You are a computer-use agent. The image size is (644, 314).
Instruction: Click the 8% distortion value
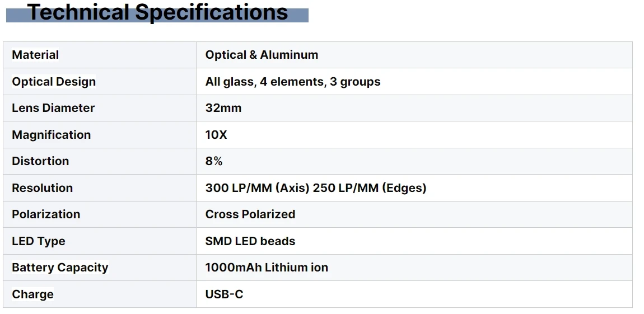click(x=214, y=161)
